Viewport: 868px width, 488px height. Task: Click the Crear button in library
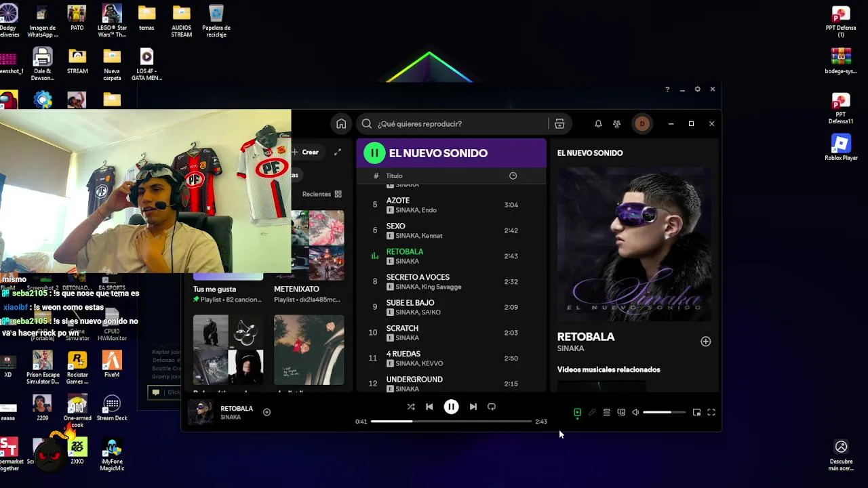(x=305, y=152)
